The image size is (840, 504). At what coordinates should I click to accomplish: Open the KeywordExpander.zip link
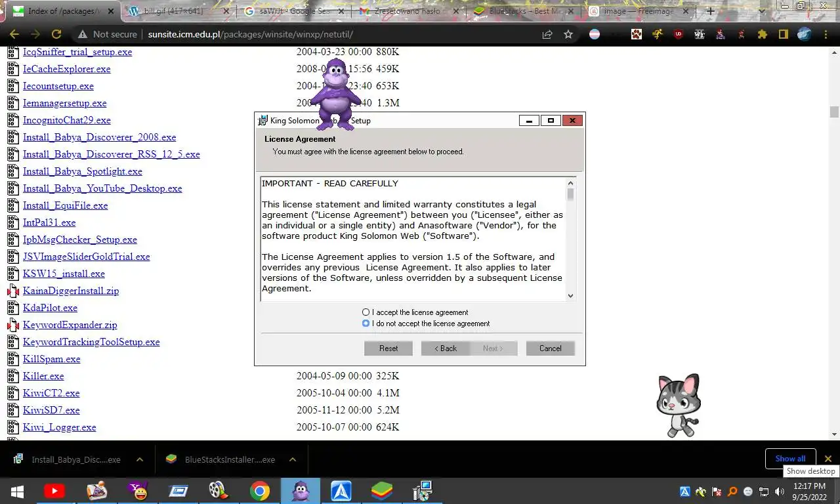click(x=70, y=325)
